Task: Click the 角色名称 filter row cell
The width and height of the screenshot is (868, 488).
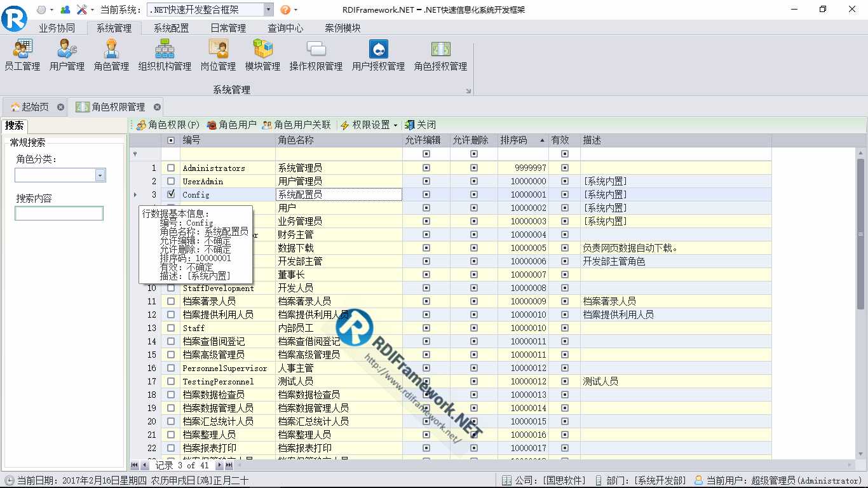Action: [x=339, y=154]
